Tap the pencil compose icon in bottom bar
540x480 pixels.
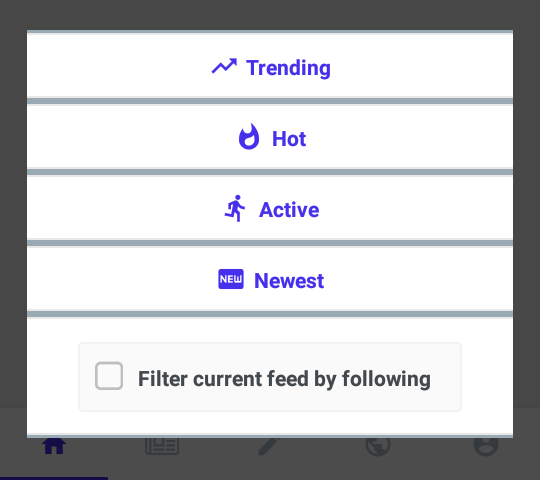point(270,447)
